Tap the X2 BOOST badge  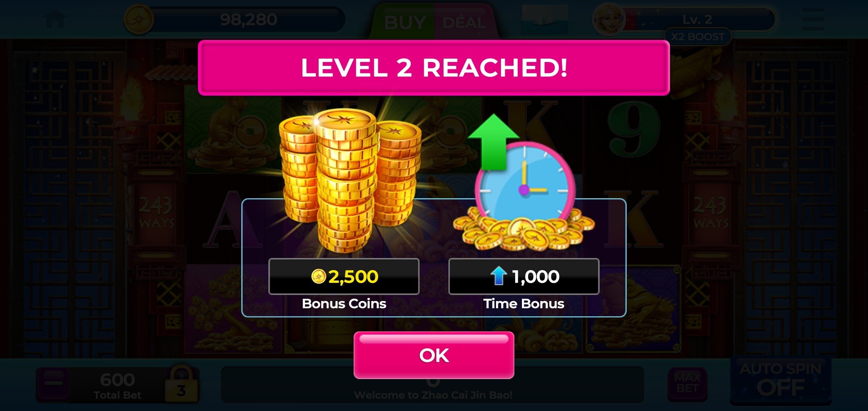coord(697,37)
